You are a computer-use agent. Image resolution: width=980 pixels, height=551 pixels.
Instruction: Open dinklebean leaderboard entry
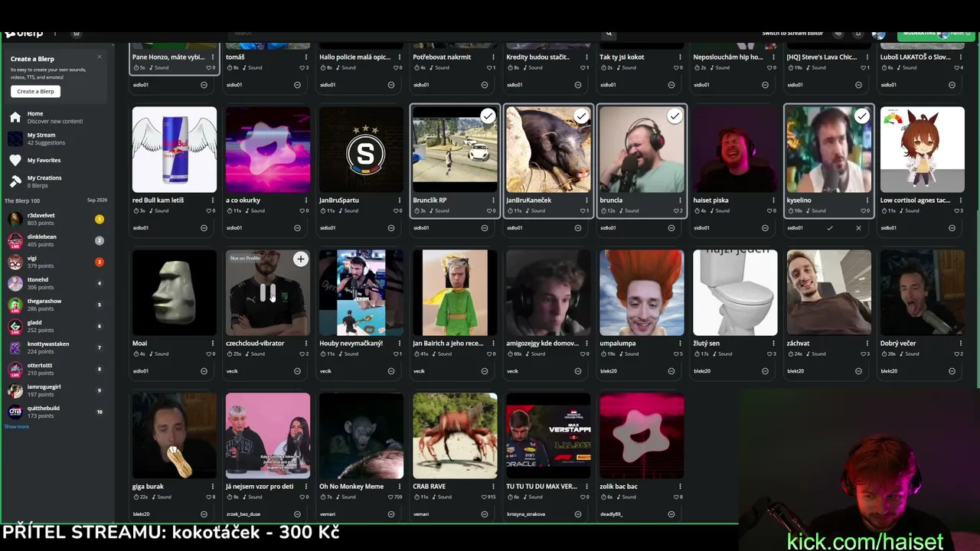click(x=55, y=240)
